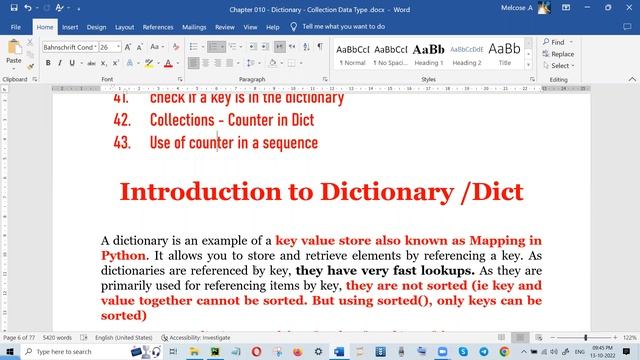Expand the Styles gallery
Viewport: 640px width, 360px height.
[529, 64]
